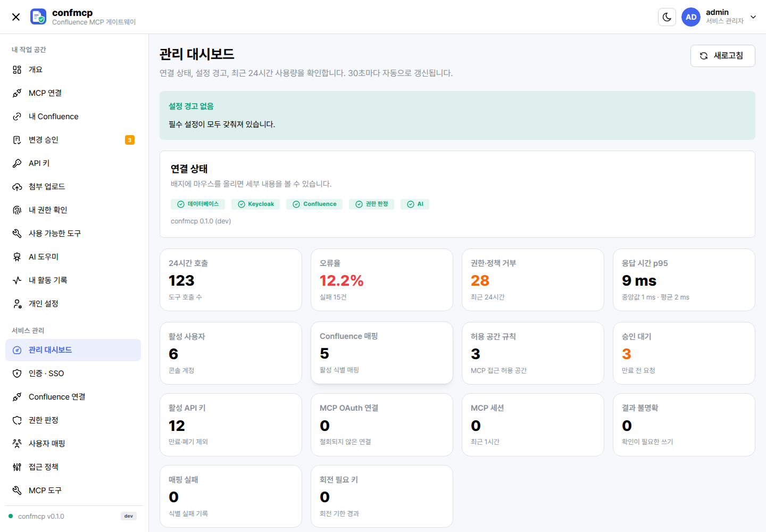Expand the admin account dropdown chevron
The width and height of the screenshot is (766, 532).
pos(753,17)
